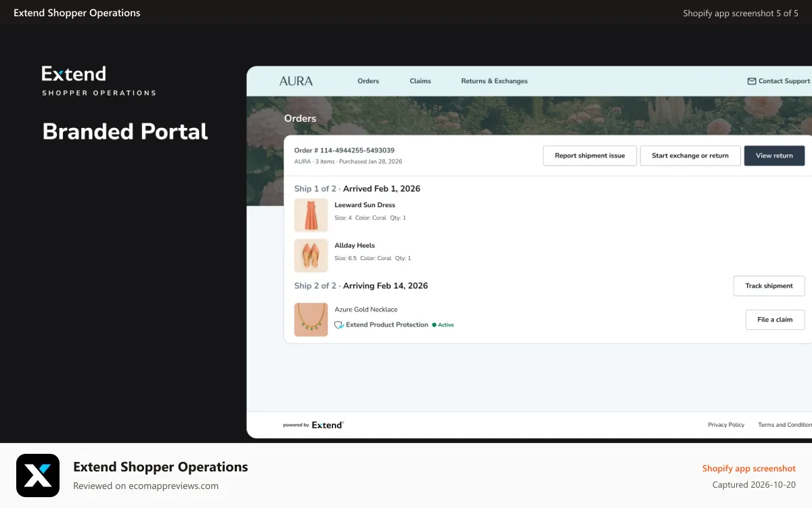Click the Extend Product Protection label
The height and width of the screenshot is (508, 812).
click(387, 325)
